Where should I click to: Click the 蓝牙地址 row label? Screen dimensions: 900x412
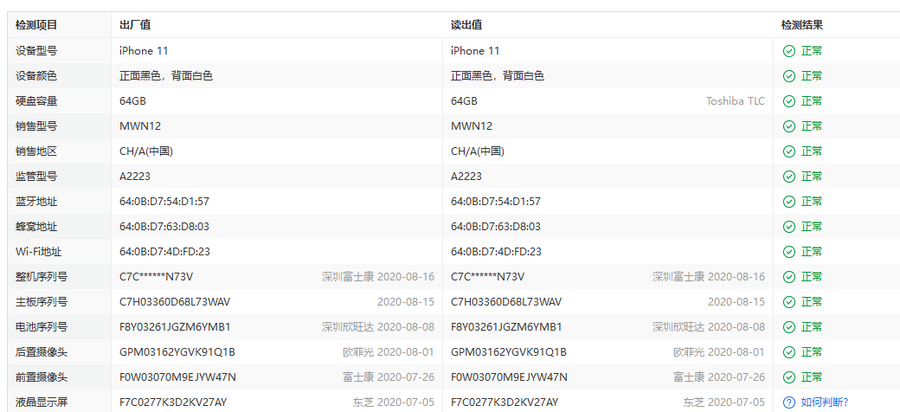pos(36,201)
